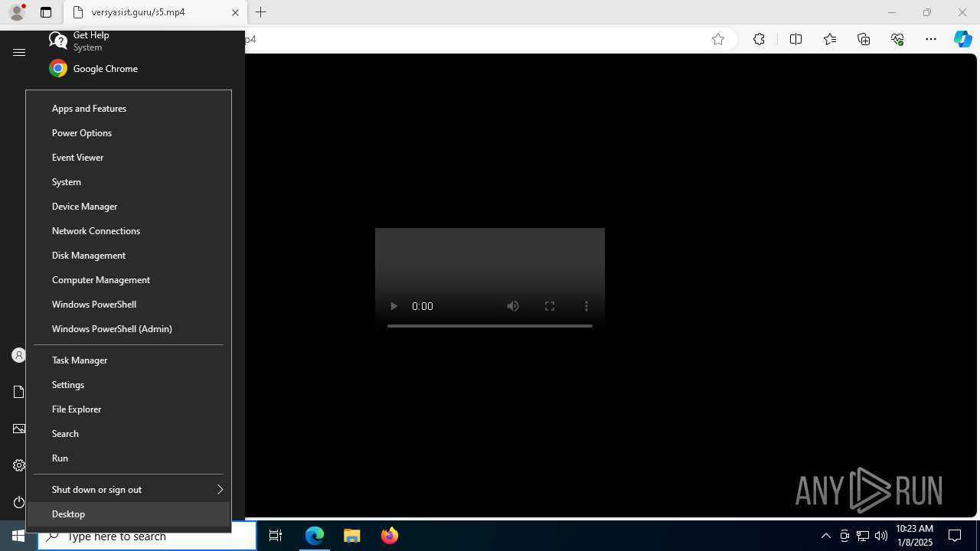
Task: Toggle split screen view
Action: 795,40
